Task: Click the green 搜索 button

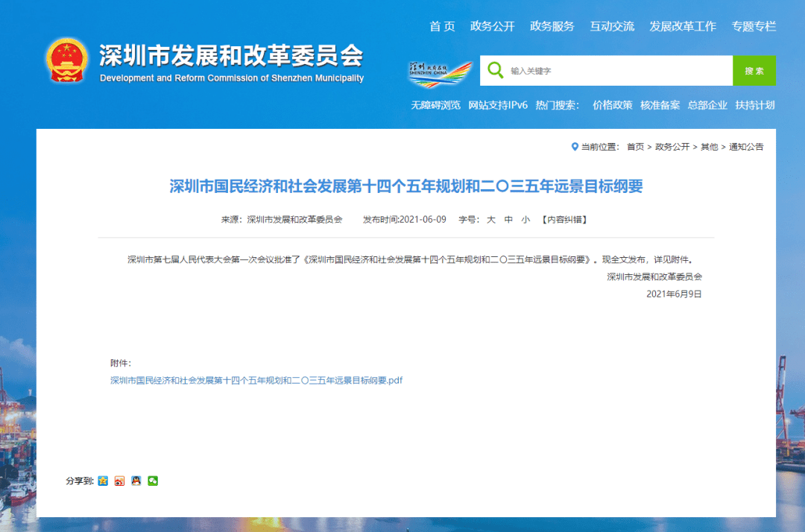Action: pyautogui.click(x=754, y=70)
